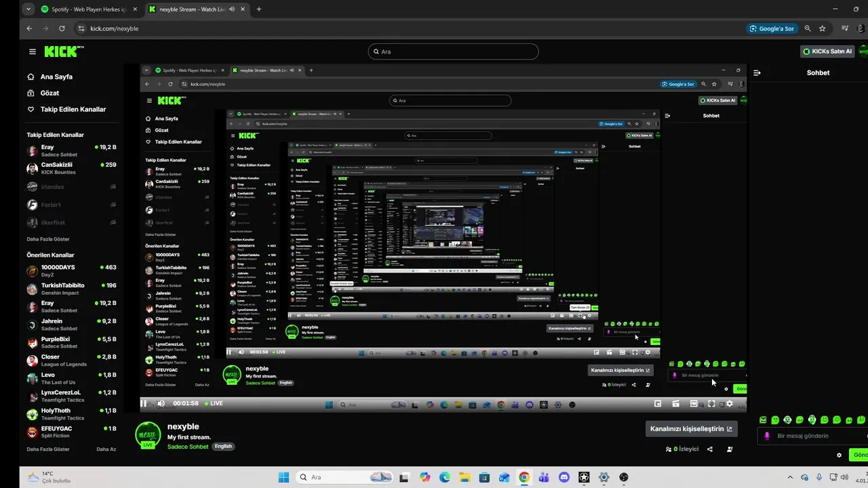Click Sadece Sohbet category link under nexyble

point(188,447)
